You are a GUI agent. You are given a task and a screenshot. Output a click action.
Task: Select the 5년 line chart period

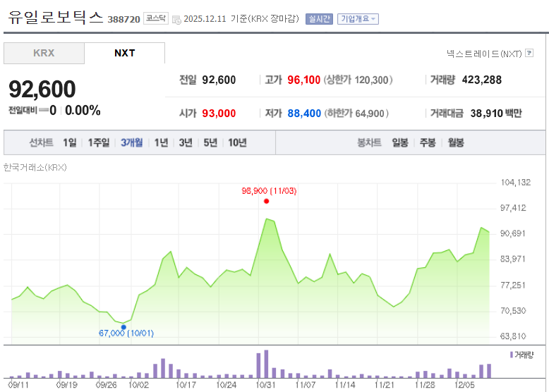[x=210, y=142]
